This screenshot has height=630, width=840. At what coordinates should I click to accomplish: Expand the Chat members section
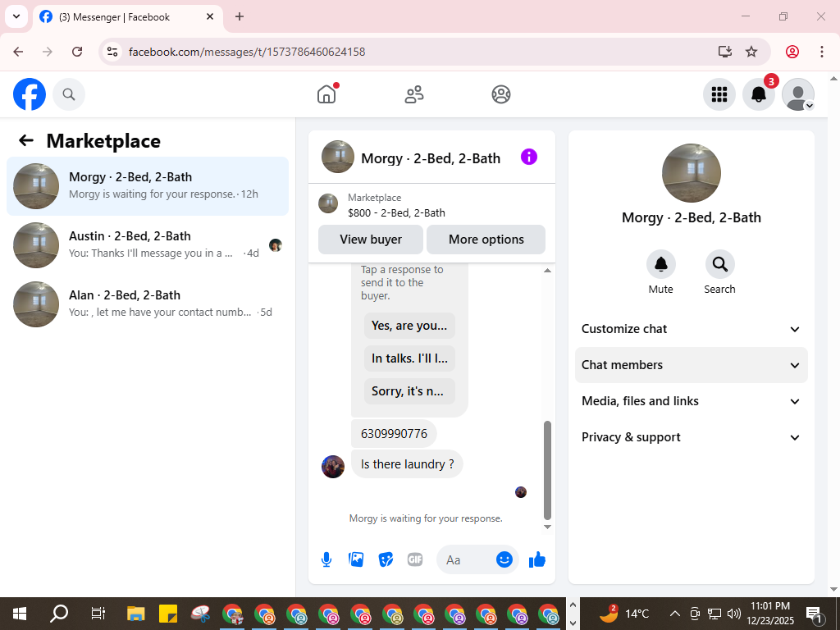[x=691, y=365]
